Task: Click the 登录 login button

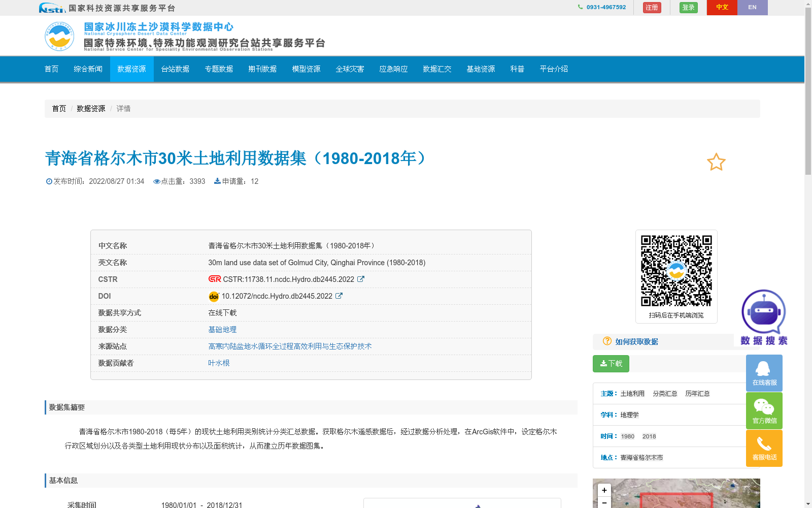Action: (x=688, y=8)
